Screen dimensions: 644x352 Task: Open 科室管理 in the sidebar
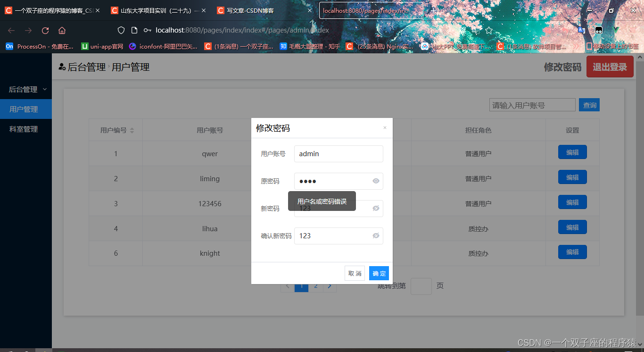tap(26, 129)
